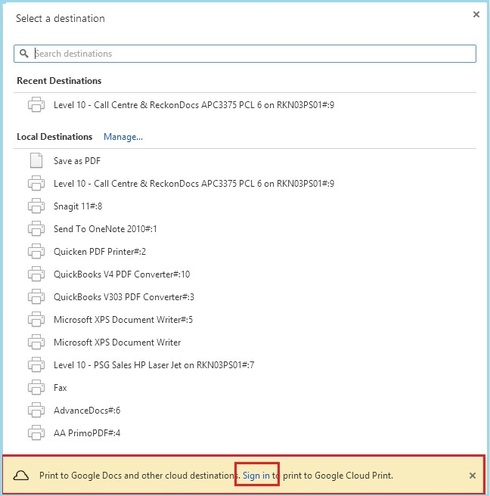Click the printer icon next to Fax
This screenshot has width=490, height=496.
[x=36, y=387]
